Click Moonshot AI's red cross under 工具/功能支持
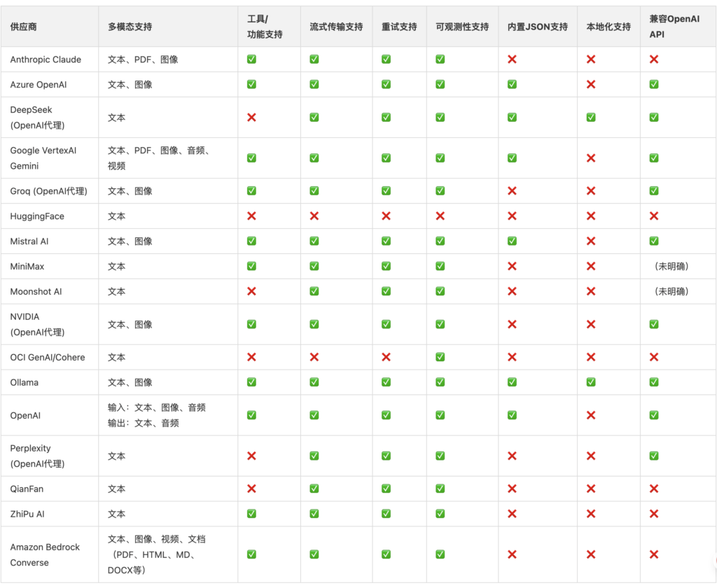Viewport: 717px width, 588px height. click(251, 291)
